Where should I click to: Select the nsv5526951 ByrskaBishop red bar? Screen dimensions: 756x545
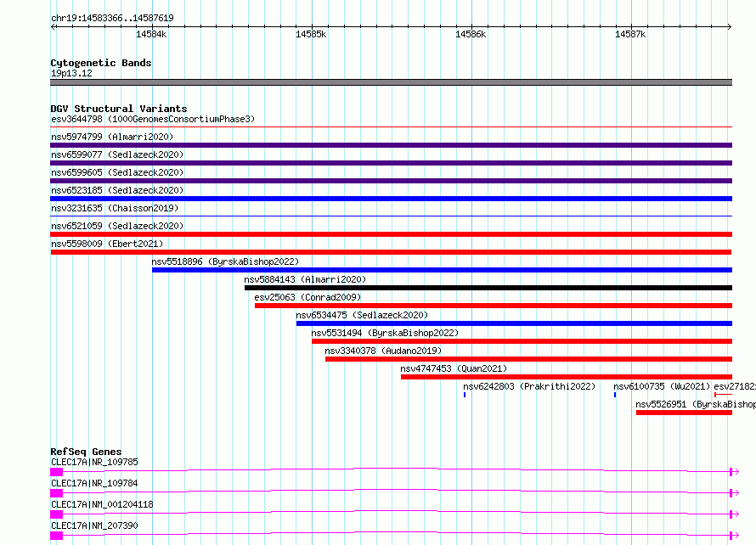tap(684, 413)
